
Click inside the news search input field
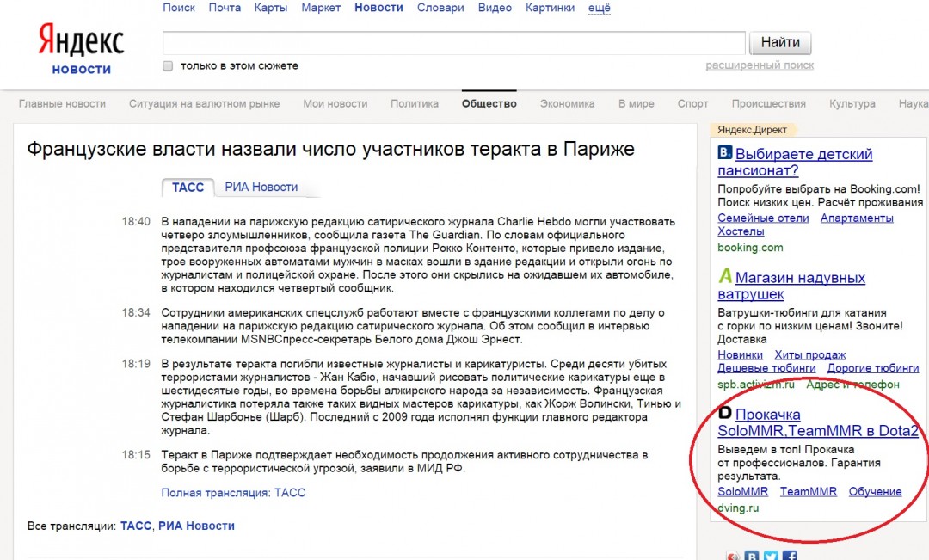447,41
